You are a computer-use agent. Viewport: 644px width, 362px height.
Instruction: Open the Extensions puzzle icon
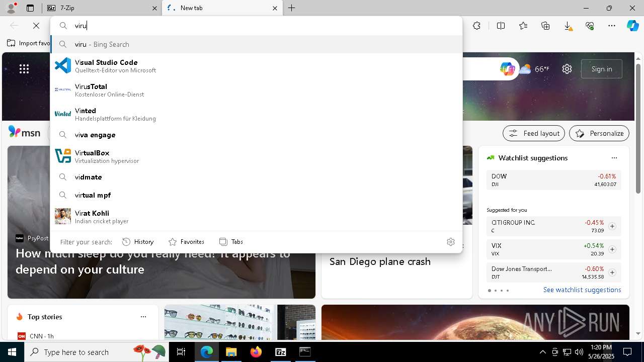click(477, 26)
